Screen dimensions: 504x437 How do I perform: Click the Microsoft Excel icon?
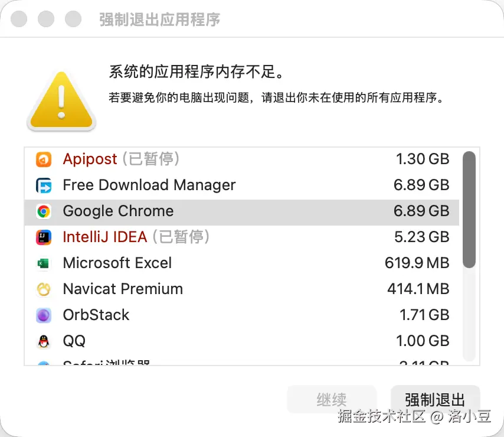44,263
